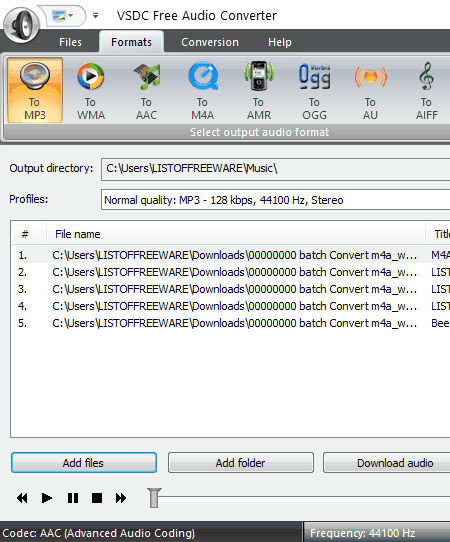Click the Add files button
The height and width of the screenshot is (542, 450).
(x=84, y=462)
